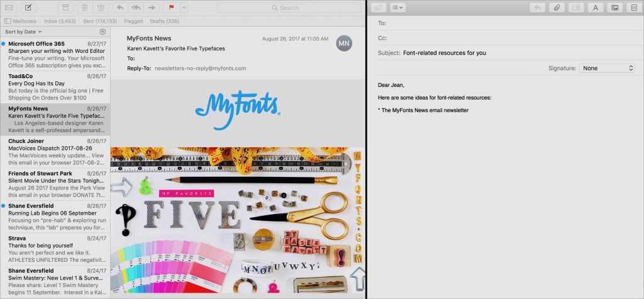Click the Karen Kavett's Favorite Five Typefaces subject
Screen dimensions: 644x299
click(x=176, y=48)
